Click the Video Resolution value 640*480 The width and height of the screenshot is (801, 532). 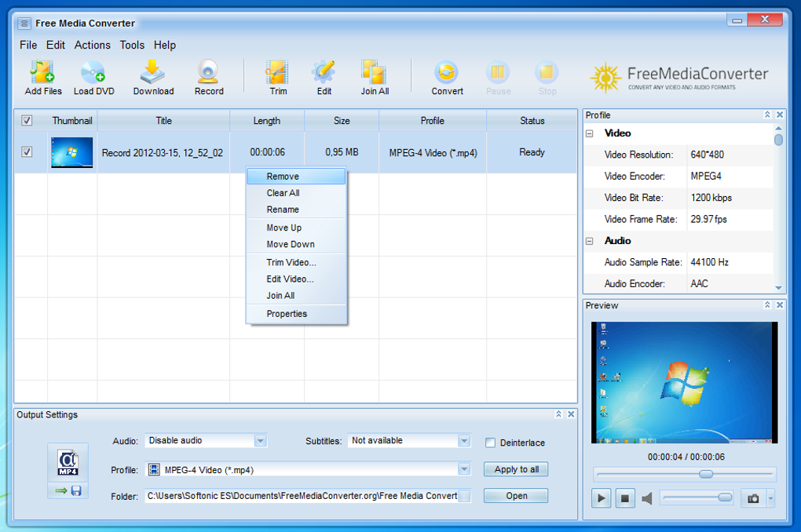707,155
